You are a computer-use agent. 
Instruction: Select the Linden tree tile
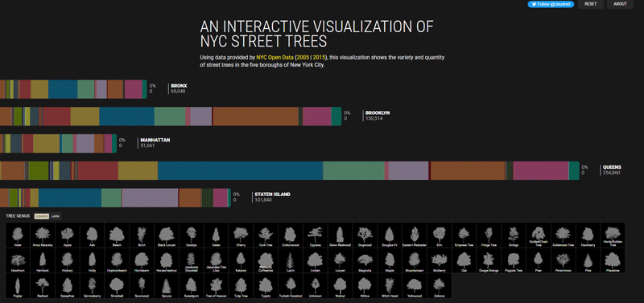[x=315, y=260]
